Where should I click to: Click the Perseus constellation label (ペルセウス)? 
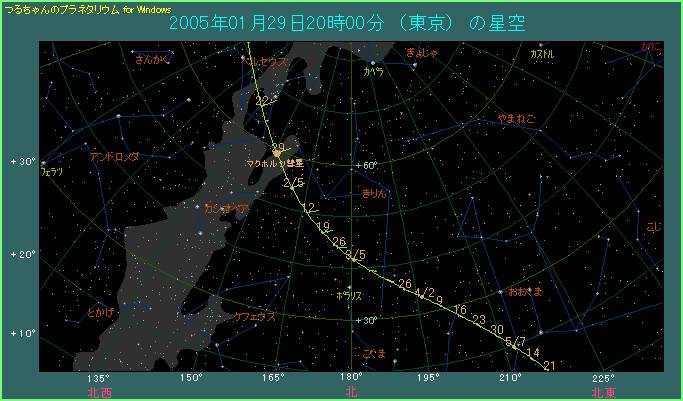[268, 60]
